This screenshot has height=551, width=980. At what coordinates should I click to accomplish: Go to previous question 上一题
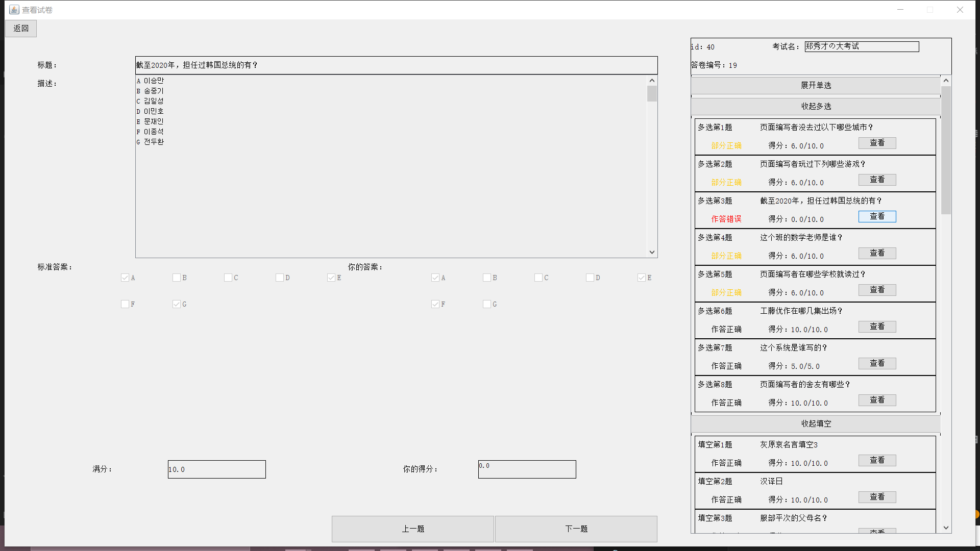[x=412, y=529]
